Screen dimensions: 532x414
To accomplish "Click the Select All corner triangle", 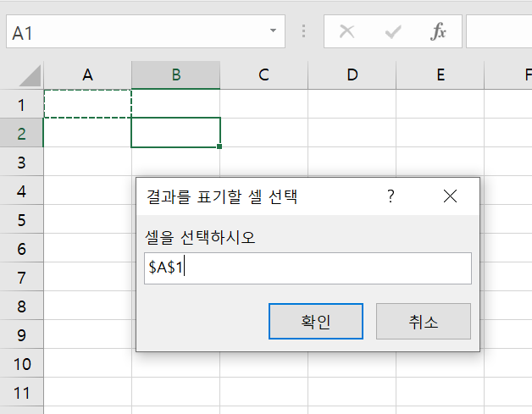I will (30, 76).
